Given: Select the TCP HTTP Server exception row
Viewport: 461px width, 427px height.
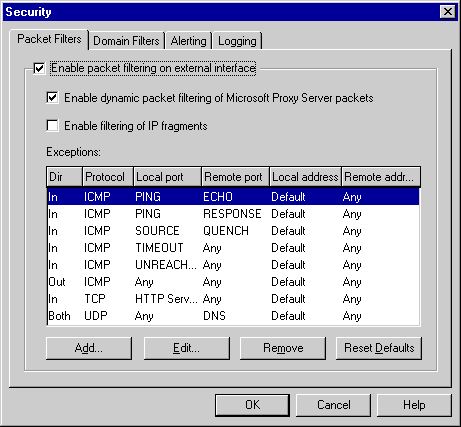Looking at the screenshot, I should click(x=233, y=299).
